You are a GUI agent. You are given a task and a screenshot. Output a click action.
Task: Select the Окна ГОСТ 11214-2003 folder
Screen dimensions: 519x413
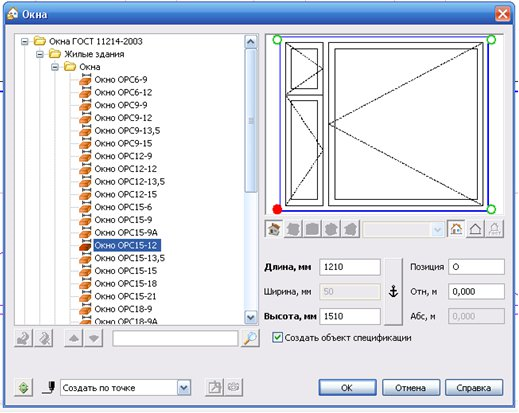(x=96, y=41)
